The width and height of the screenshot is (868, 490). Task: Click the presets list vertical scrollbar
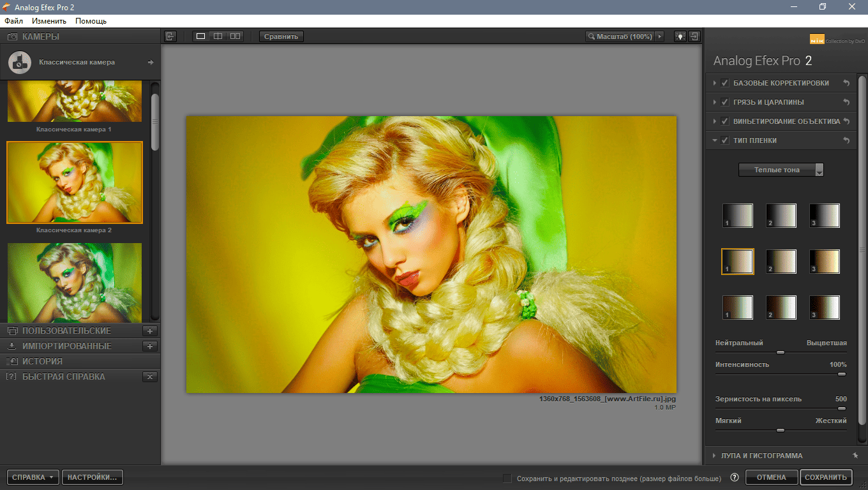155,121
